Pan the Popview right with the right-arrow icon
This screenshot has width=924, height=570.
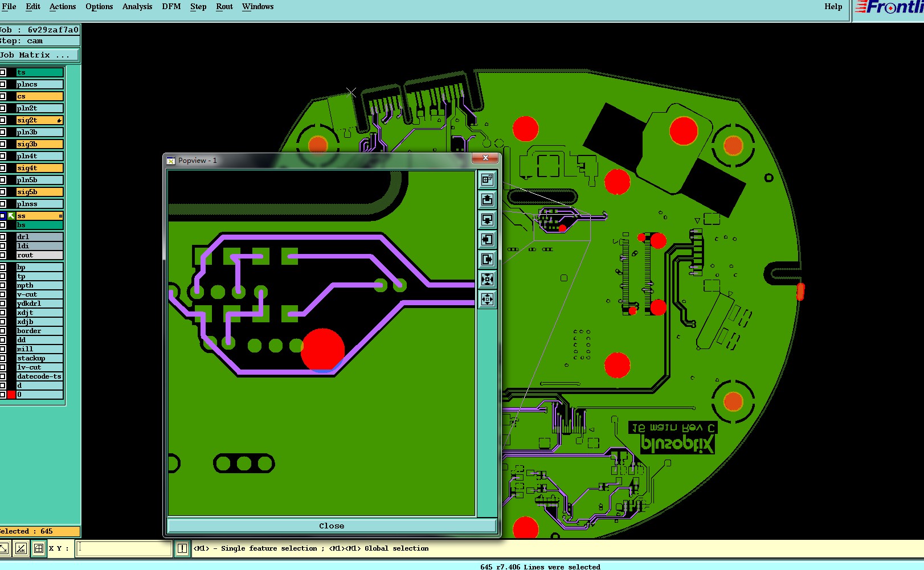[487, 260]
